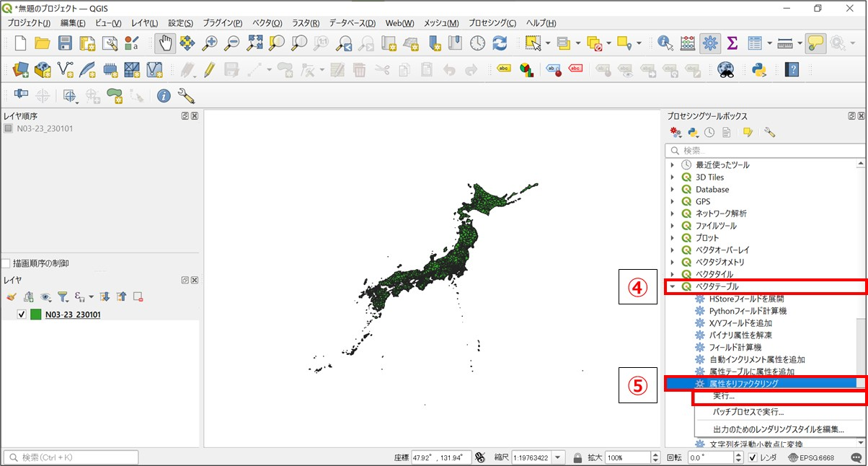Toggle the レンダ checkbox in status bar
Image resolution: width=868 pixels, height=466 pixels.
point(753,458)
